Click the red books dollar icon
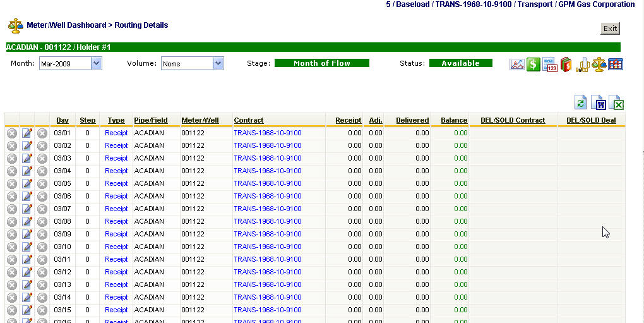Viewport: 644px width, 323px height. 566,64
